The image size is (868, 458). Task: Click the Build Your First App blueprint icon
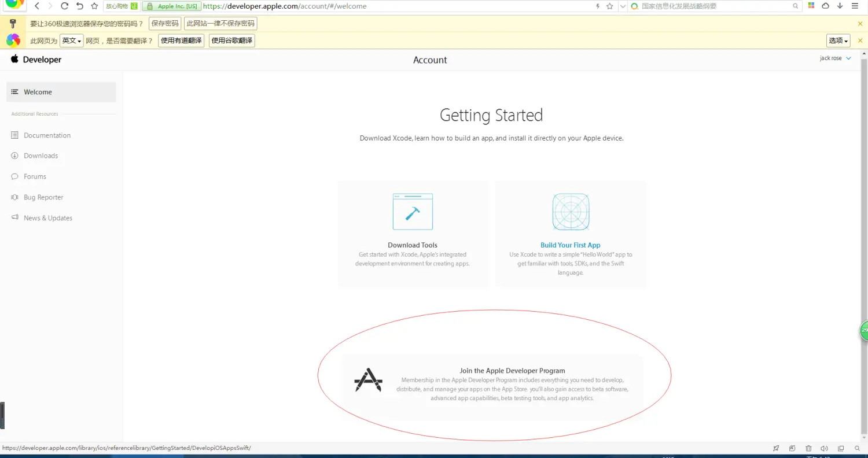[x=571, y=212]
